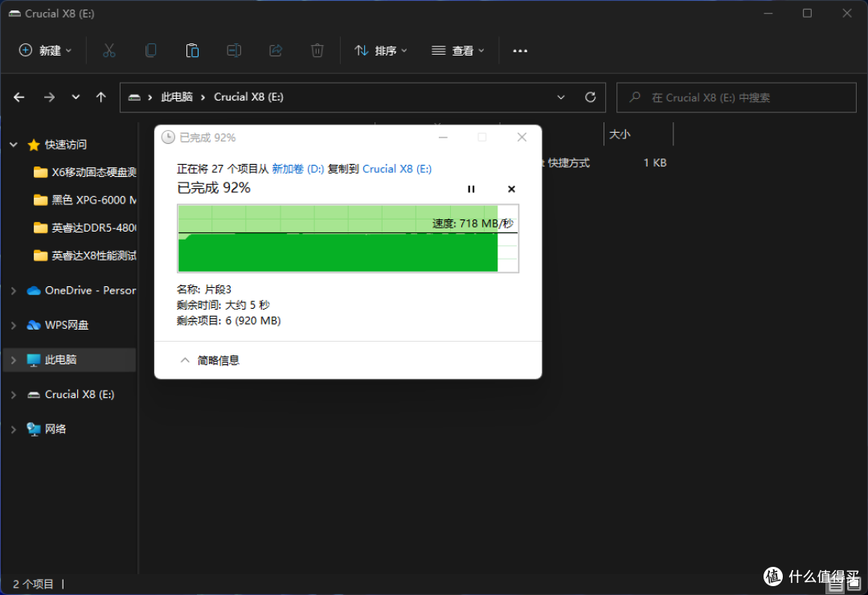Select 网络 in sidebar

coord(46,429)
